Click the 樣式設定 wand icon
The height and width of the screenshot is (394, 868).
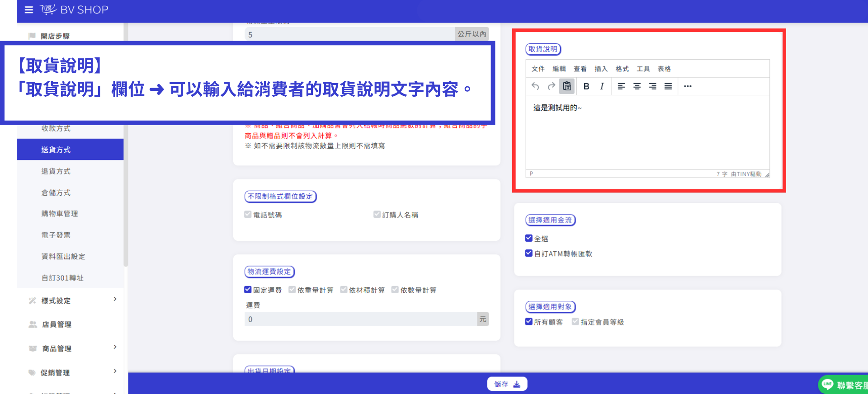[x=32, y=300]
